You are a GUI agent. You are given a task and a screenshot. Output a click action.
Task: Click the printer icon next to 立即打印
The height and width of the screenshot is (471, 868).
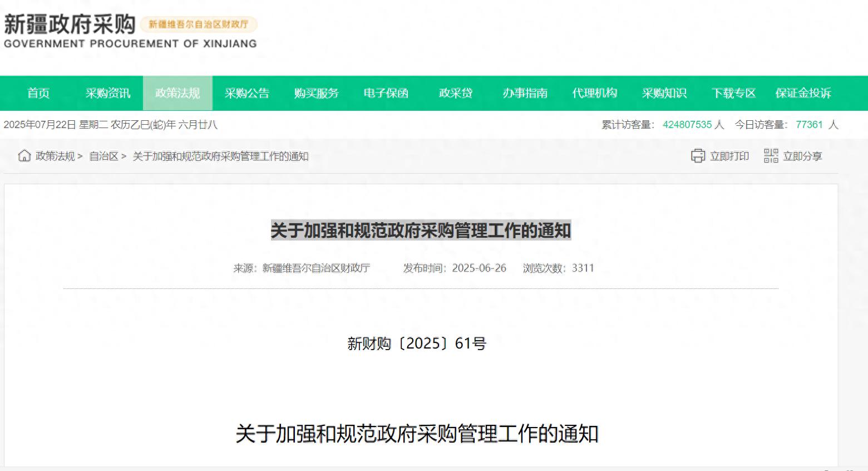[x=698, y=156]
